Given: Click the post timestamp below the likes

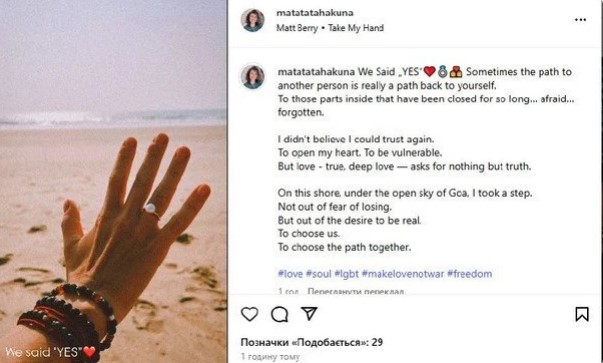Looking at the screenshot, I should coord(270,357).
